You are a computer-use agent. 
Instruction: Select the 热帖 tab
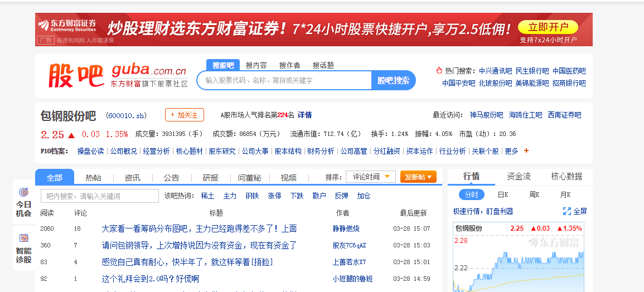click(x=93, y=177)
